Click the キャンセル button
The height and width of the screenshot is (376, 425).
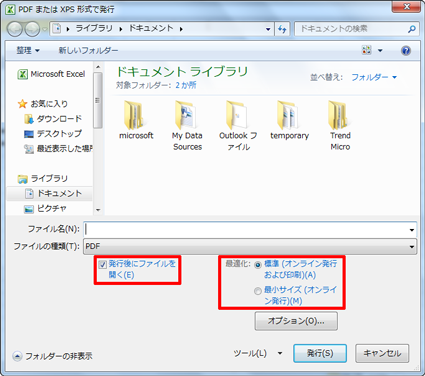382,353
